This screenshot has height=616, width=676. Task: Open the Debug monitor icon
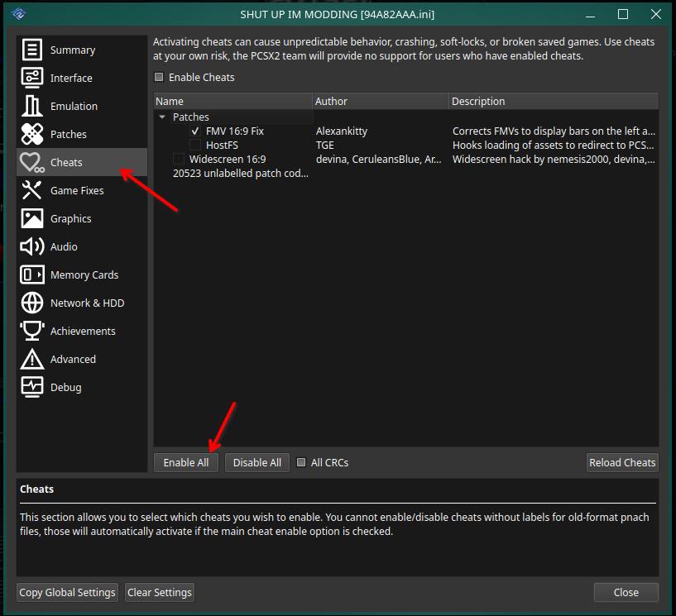(x=32, y=387)
